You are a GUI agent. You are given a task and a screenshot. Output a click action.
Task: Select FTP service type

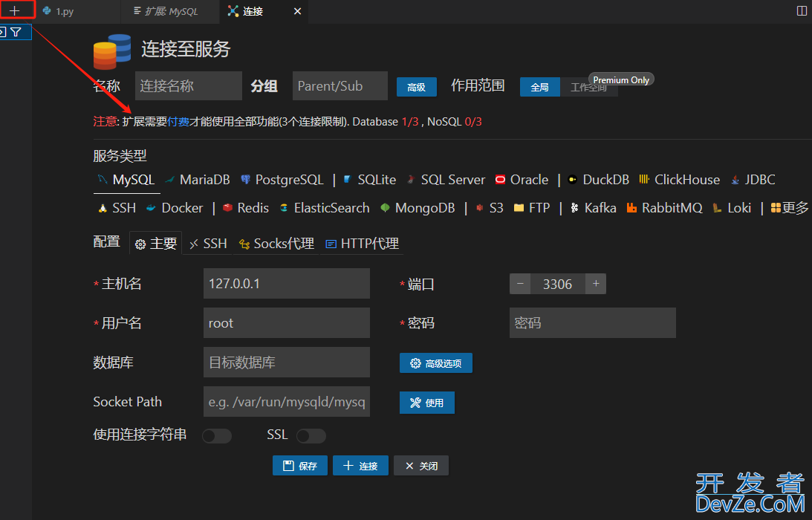tap(532, 208)
